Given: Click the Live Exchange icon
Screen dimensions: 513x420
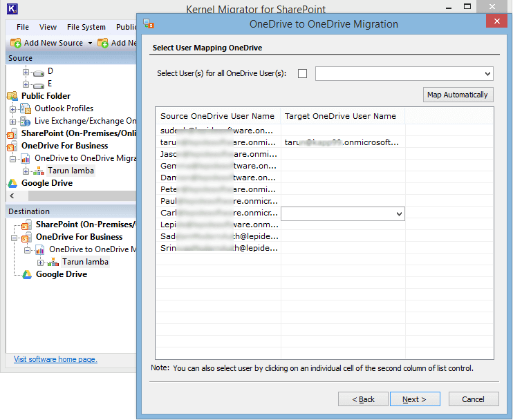Looking at the screenshot, I should click(26, 121).
